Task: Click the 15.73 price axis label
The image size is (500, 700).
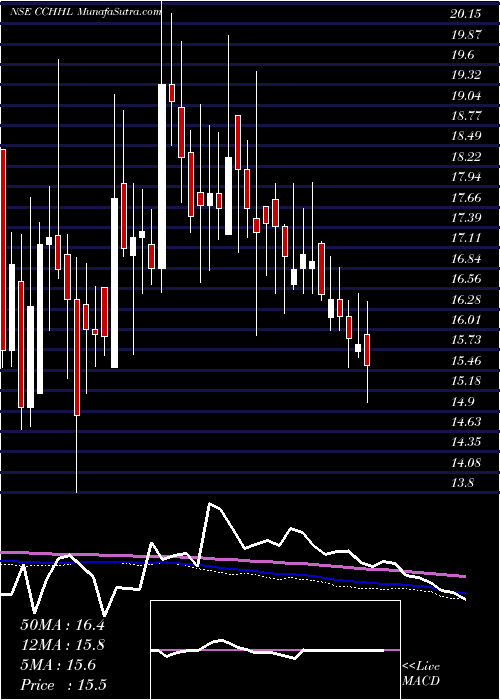Action: click(x=466, y=340)
